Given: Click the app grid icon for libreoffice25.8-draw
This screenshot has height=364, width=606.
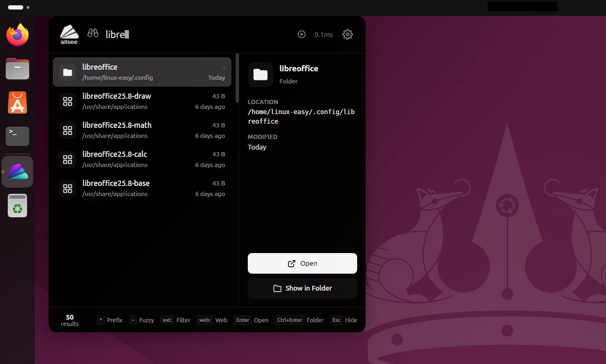Looking at the screenshot, I should coord(67,101).
